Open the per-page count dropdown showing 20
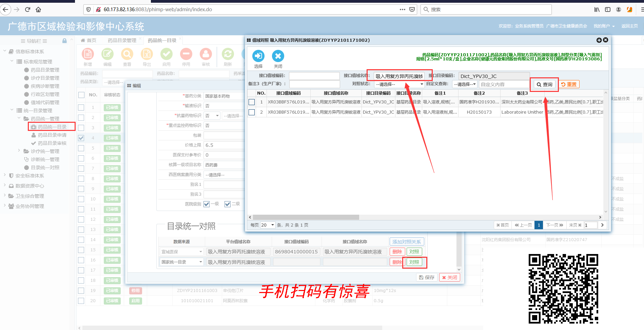 pyautogui.click(x=268, y=225)
